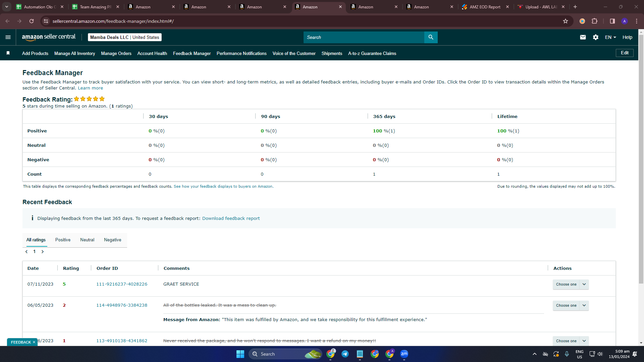Click the search magnifier button

(431, 37)
